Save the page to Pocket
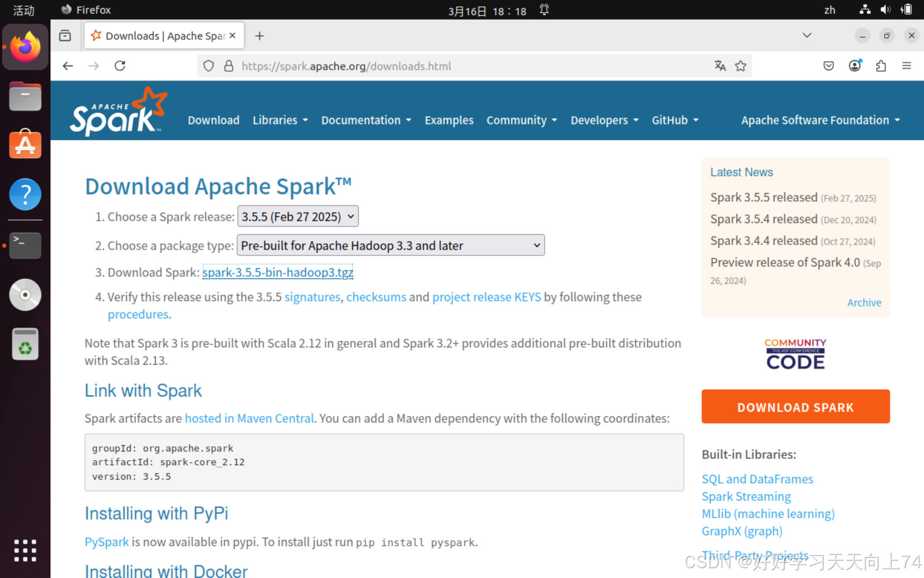 coord(828,65)
